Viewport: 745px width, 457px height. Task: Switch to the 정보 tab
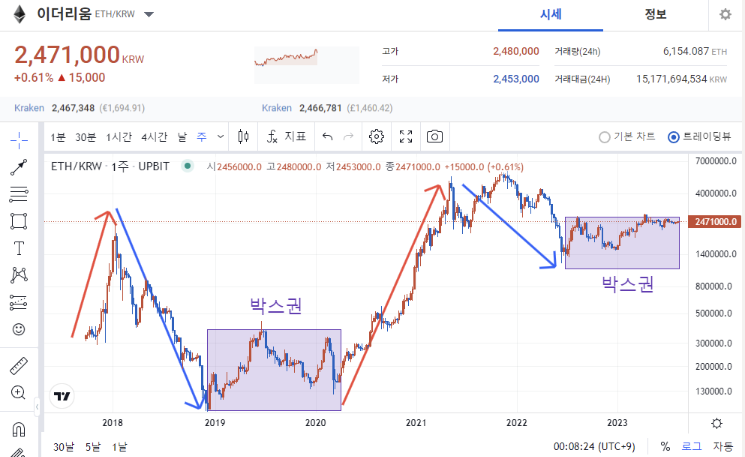[655, 15]
